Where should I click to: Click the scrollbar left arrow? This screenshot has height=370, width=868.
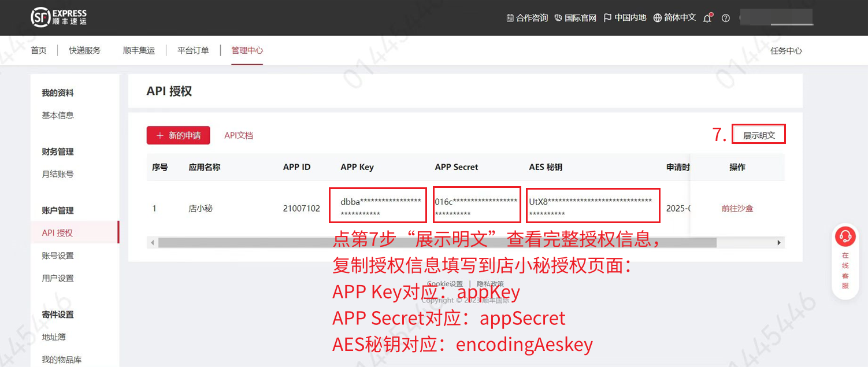(x=153, y=243)
